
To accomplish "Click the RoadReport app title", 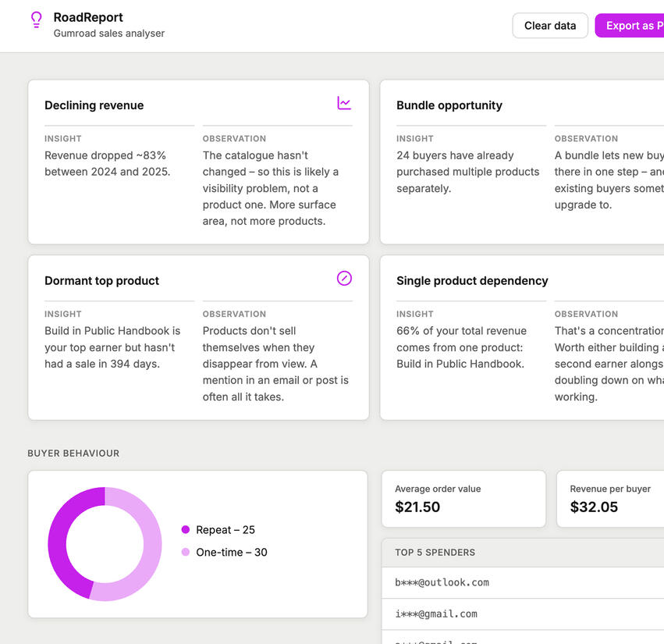I will point(88,17).
